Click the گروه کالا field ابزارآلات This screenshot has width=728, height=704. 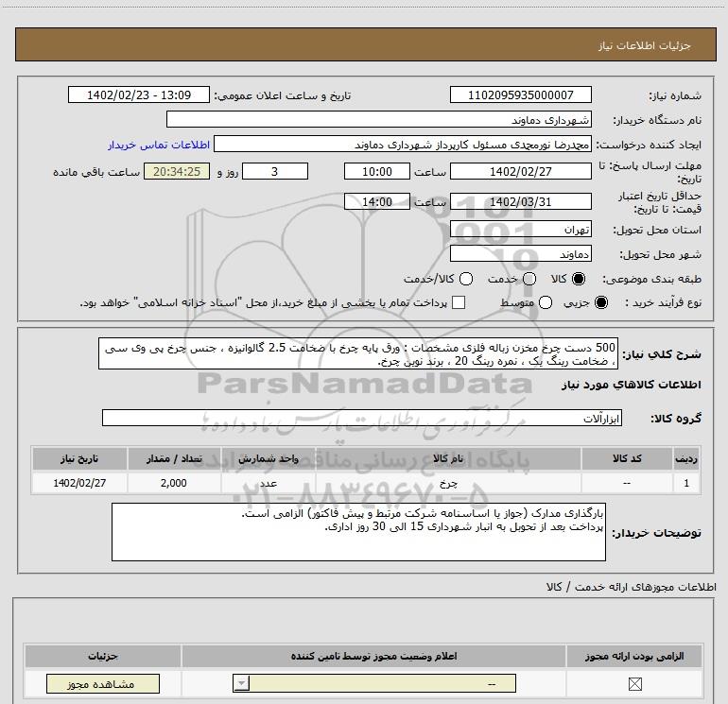(362, 418)
